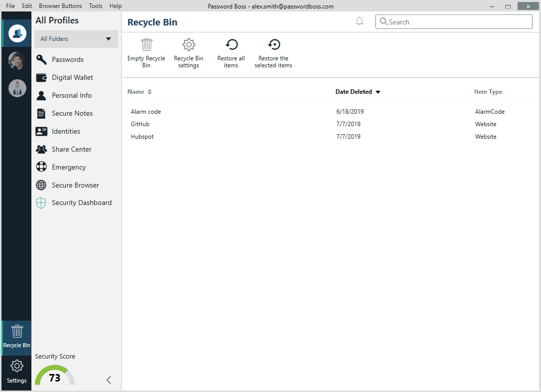The width and height of the screenshot is (541, 392).
Task: Click the 6/18/2019 date cell
Action: pos(350,111)
